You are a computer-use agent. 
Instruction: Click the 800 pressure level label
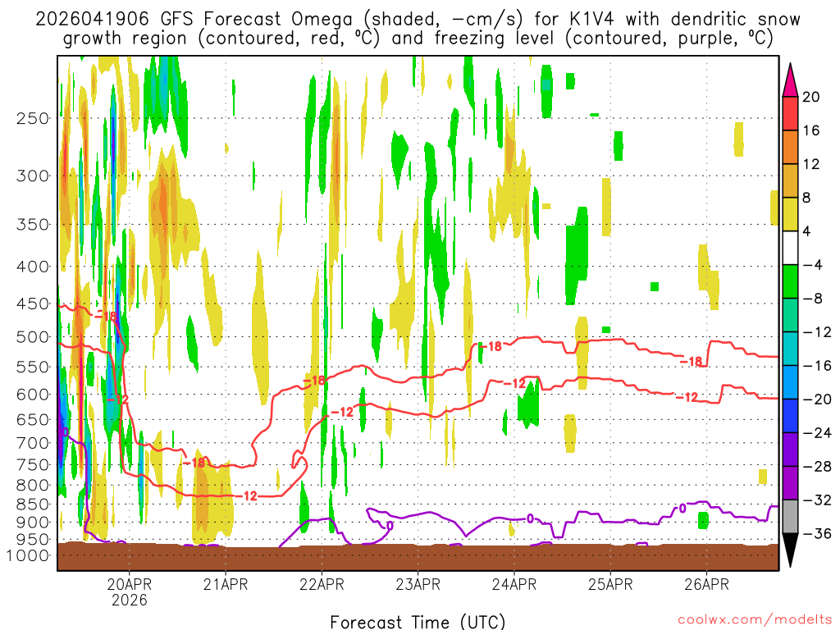[x=33, y=486]
